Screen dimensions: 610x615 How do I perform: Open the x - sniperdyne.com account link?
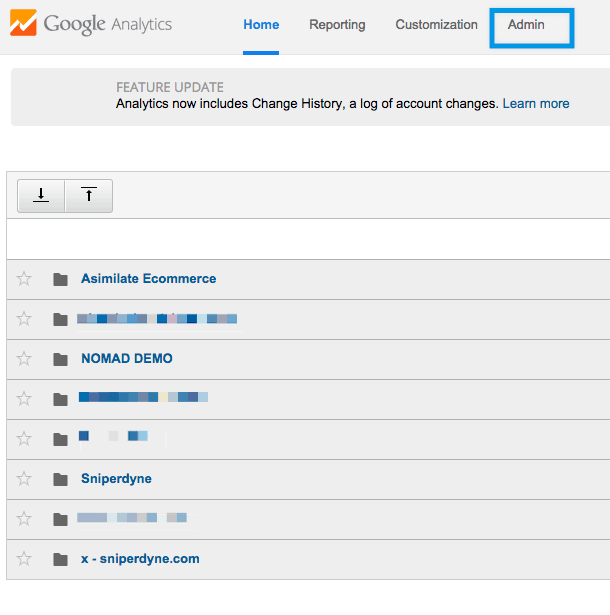point(140,559)
